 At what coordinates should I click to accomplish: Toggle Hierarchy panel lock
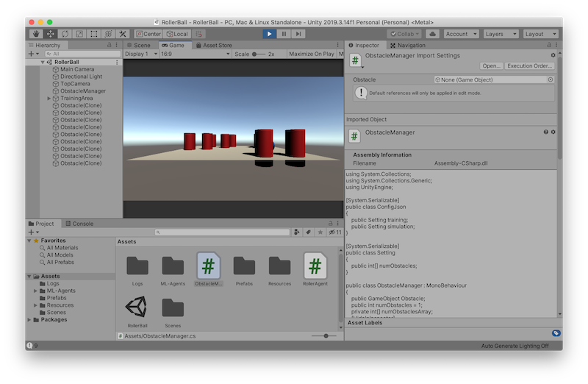[109, 45]
